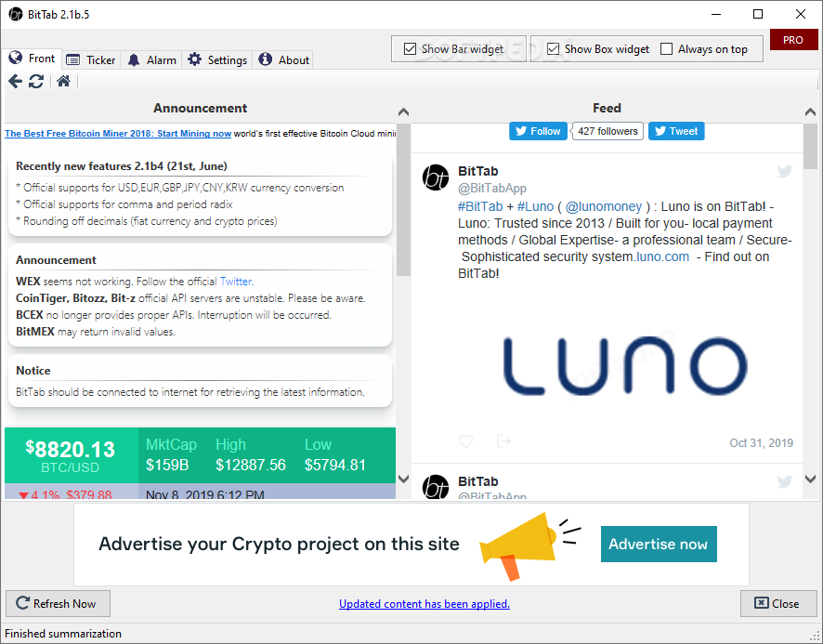Open the 427 followers count
The image size is (823, 644).
[x=607, y=131]
